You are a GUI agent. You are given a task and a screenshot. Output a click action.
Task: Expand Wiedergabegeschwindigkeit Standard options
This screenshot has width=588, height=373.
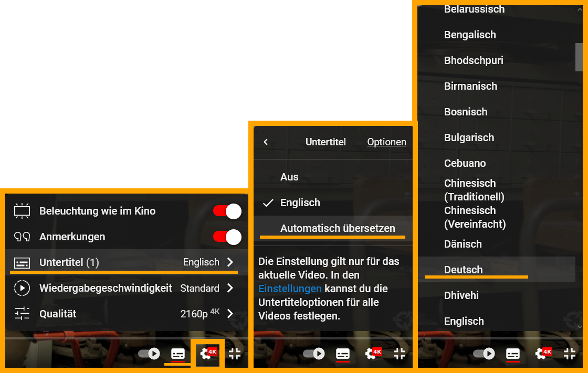pyautogui.click(x=230, y=288)
